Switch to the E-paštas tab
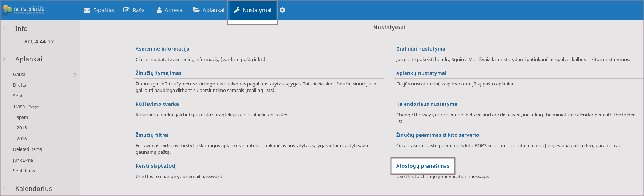 click(x=104, y=10)
